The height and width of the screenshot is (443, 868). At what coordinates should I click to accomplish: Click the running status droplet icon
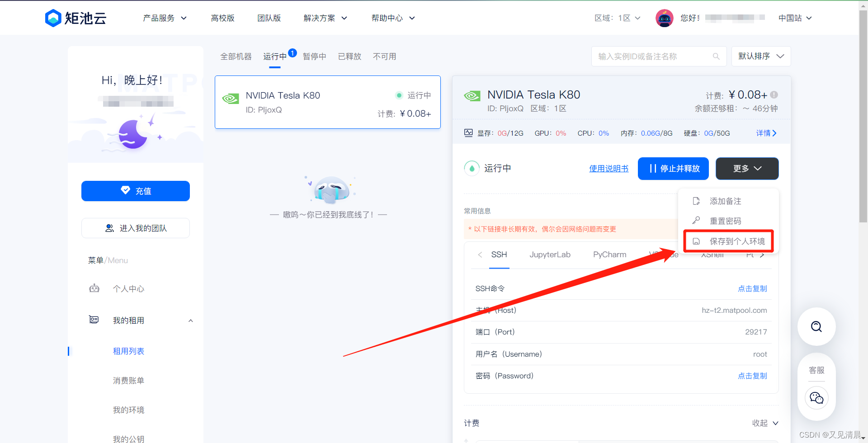(x=472, y=168)
